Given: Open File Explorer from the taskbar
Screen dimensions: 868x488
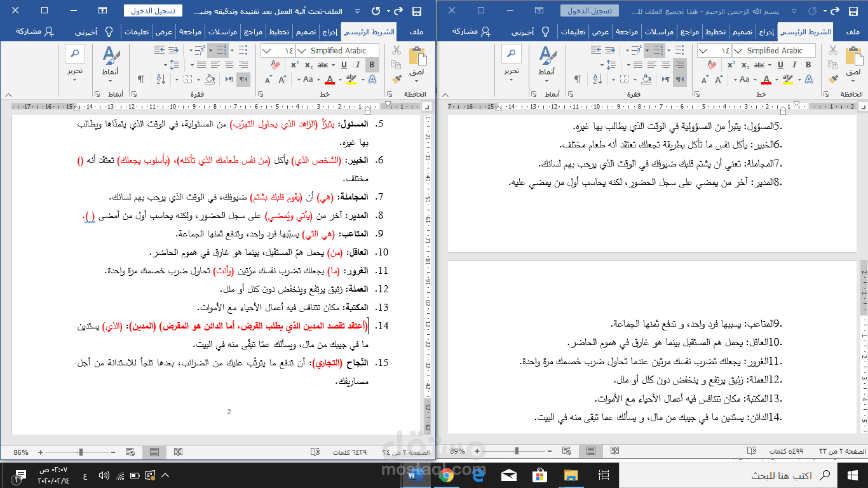Looking at the screenshot, I should [571, 475].
